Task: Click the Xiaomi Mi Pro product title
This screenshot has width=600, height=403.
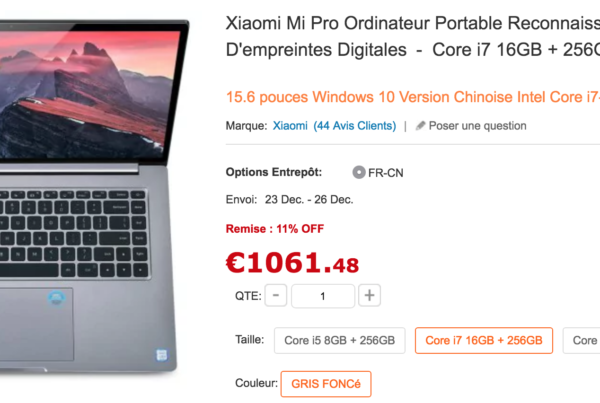Action: 413,36
